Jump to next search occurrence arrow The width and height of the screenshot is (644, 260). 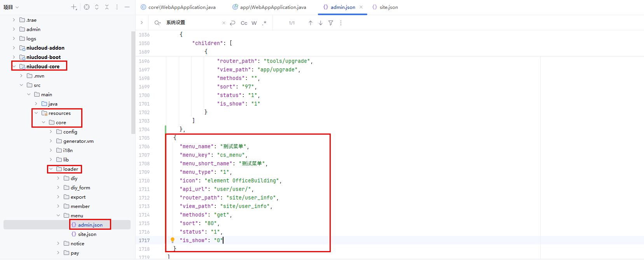pos(321,23)
